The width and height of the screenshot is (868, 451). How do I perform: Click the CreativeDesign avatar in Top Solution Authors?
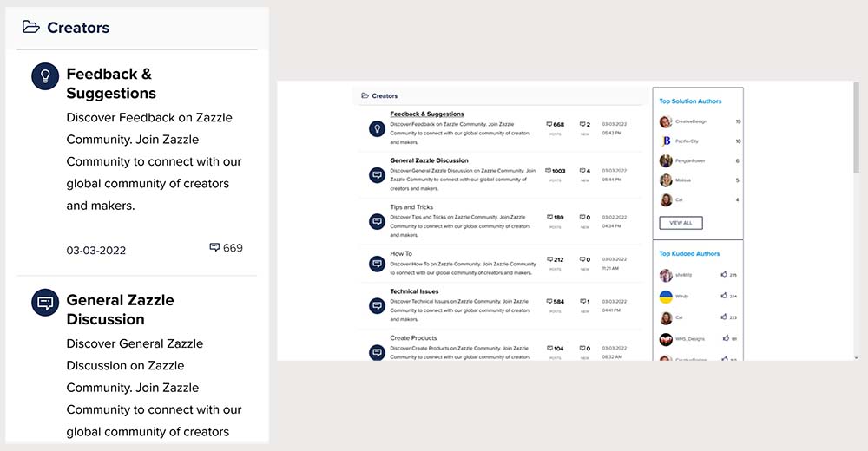click(x=666, y=121)
